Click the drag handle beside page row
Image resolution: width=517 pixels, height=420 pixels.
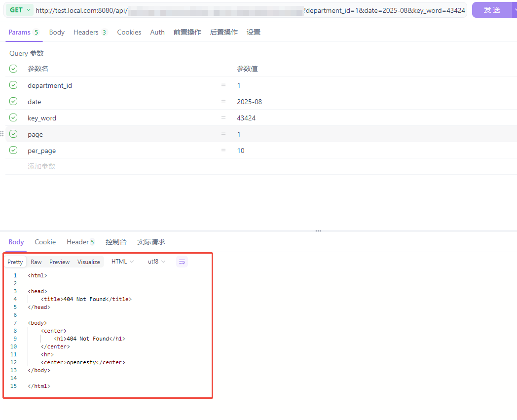point(2,134)
